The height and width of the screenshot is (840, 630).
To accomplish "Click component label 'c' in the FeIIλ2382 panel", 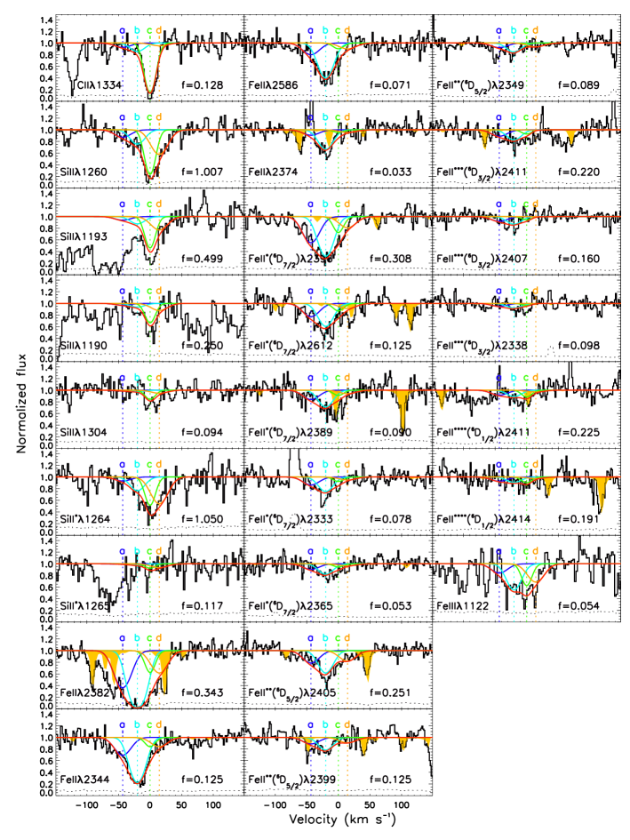I will (149, 638).
